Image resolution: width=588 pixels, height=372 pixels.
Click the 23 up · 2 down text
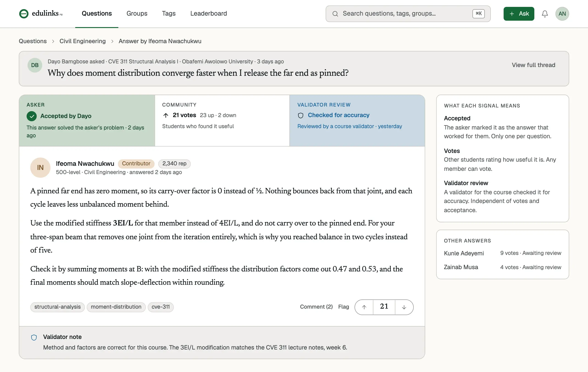tap(218, 115)
